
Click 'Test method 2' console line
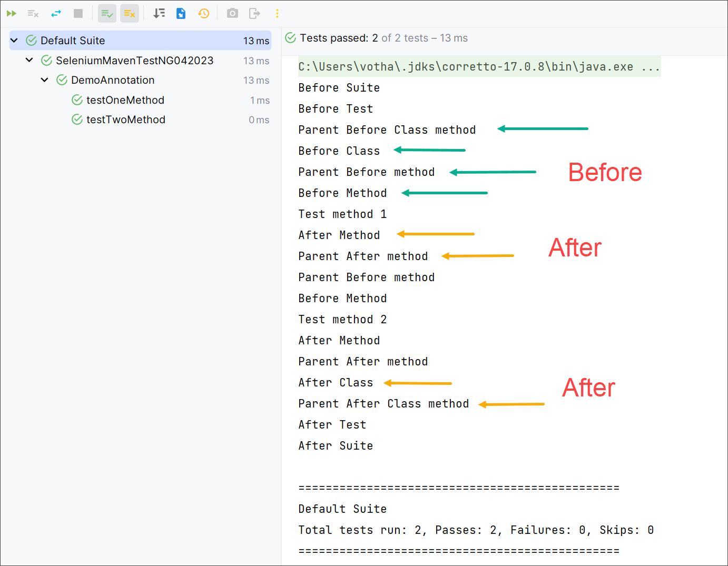[342, 320]
